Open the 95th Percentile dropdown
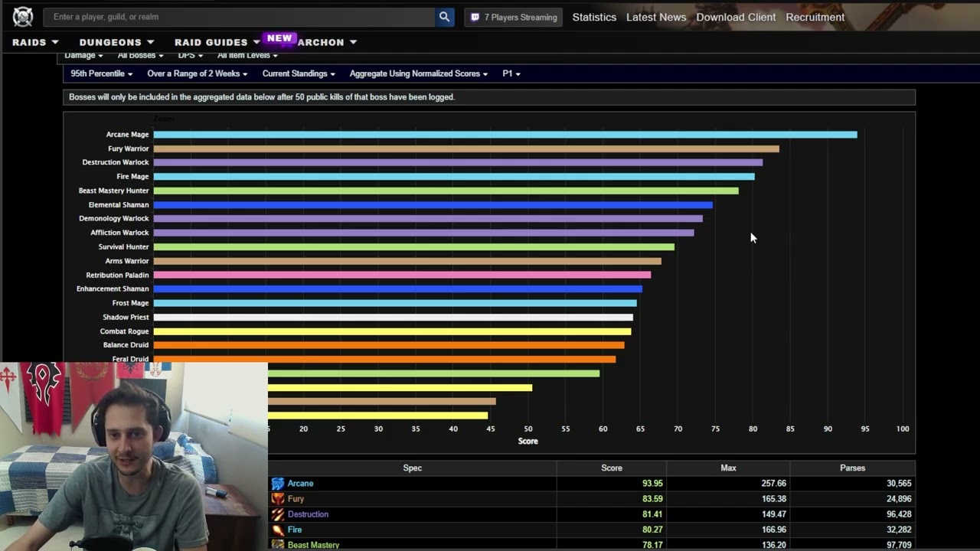980x551 pixels. (102, 73)
